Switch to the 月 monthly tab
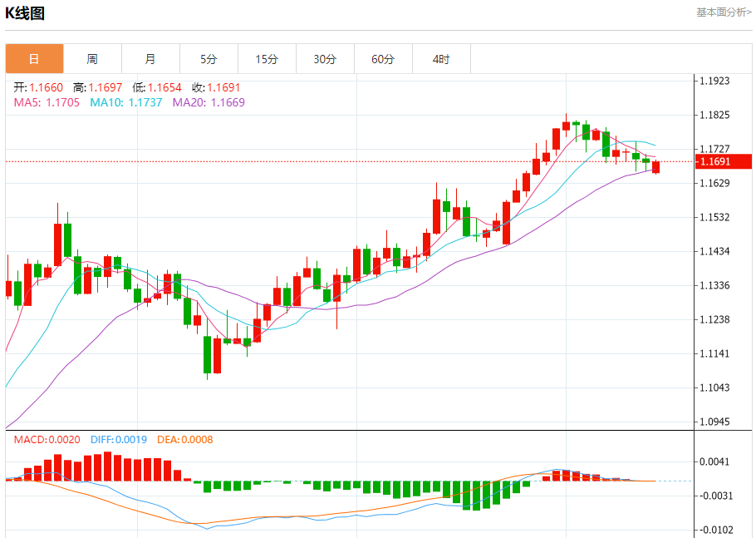 tap(150, 59)
